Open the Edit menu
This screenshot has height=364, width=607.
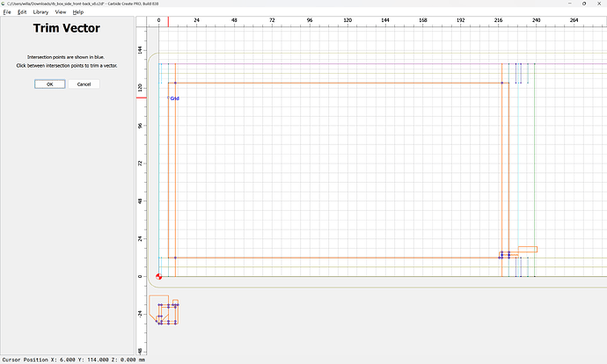pyautogui.click(x=21, y=12)
